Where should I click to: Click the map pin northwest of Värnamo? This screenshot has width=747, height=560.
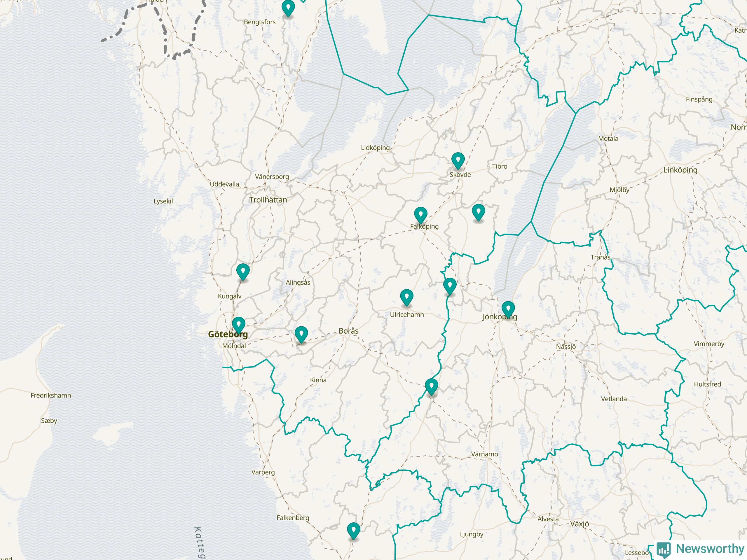click(431, 387)
